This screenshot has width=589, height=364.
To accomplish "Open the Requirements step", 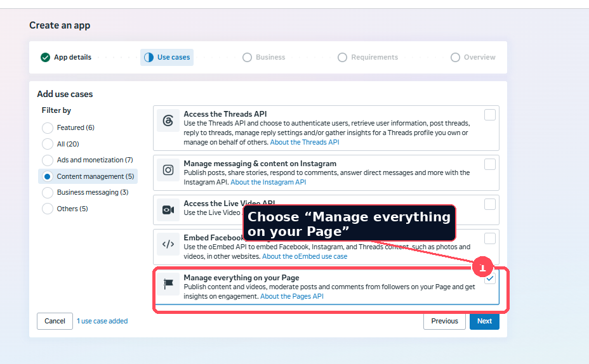I will pos(367,58).
